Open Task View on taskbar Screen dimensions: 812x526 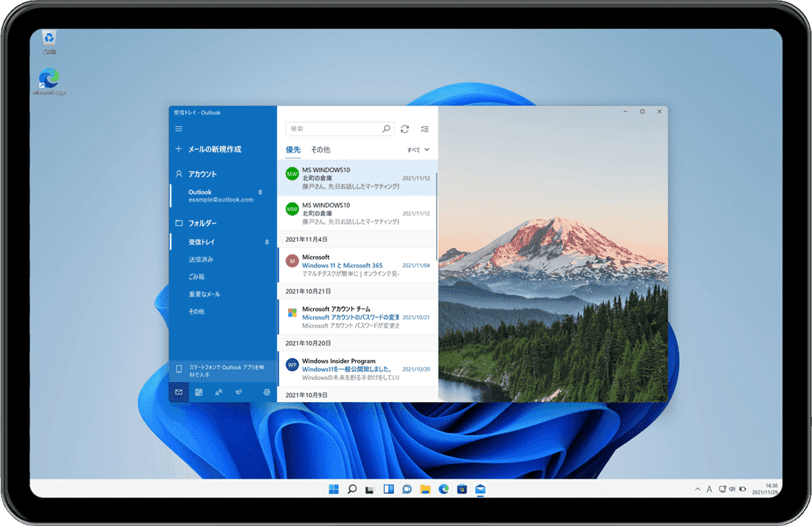point(370,489)
